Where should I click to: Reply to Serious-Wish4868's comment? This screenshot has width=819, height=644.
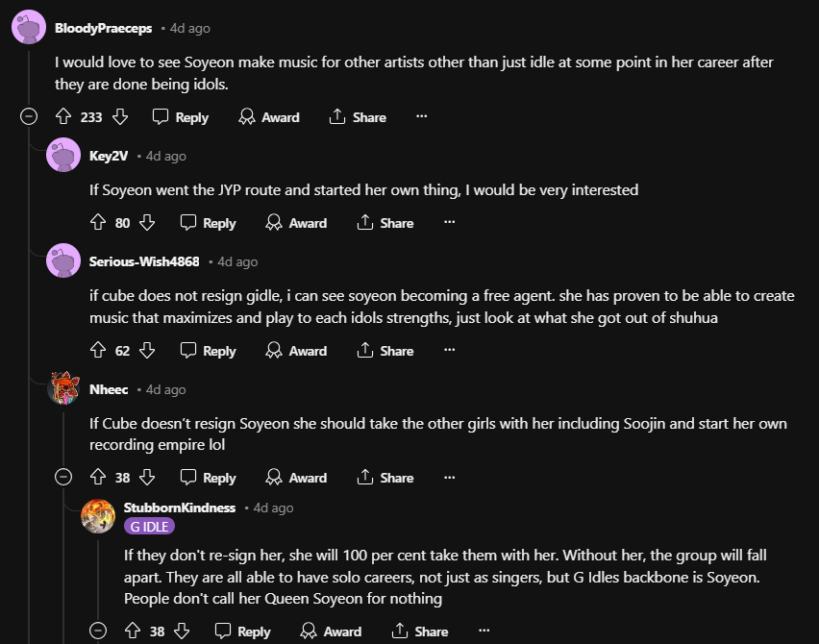pos(208,351)
